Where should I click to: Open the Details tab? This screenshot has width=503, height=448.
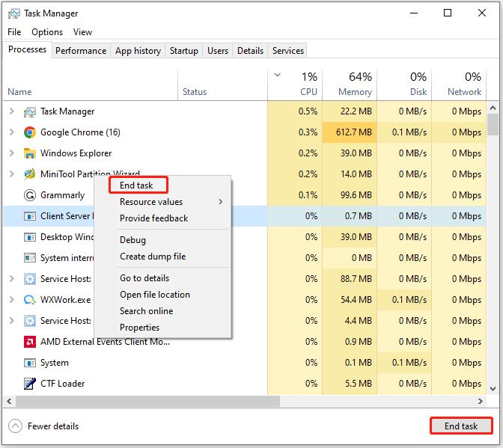pyautogui.click(x=250, y=51)
